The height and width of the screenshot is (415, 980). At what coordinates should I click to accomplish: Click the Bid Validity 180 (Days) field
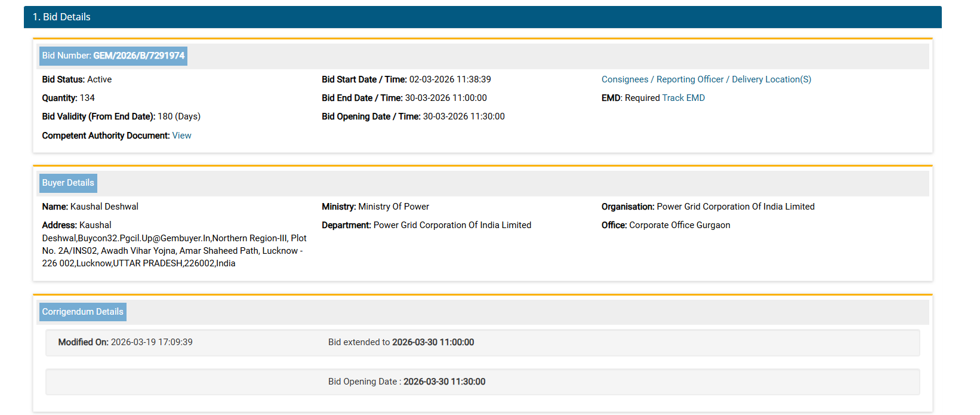coord(121,116)
